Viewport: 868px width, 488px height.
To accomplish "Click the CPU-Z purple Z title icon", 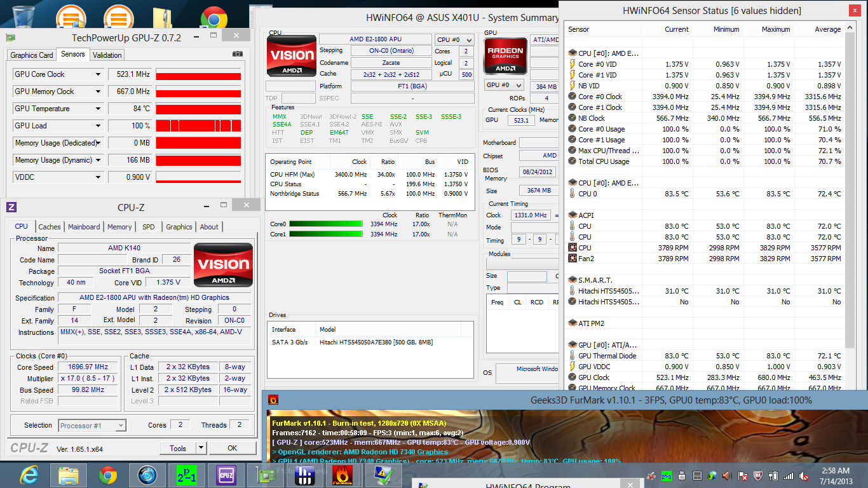I will [11, 207].
